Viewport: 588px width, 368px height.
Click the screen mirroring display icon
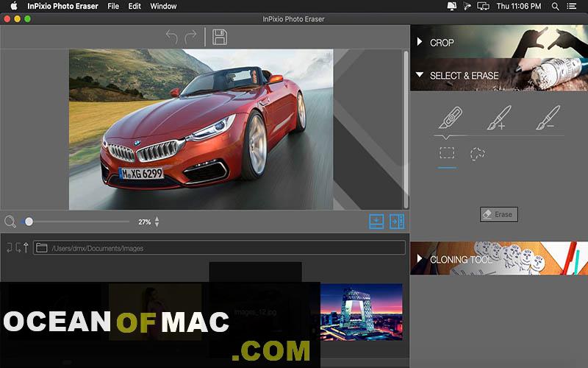coord(483,7)
